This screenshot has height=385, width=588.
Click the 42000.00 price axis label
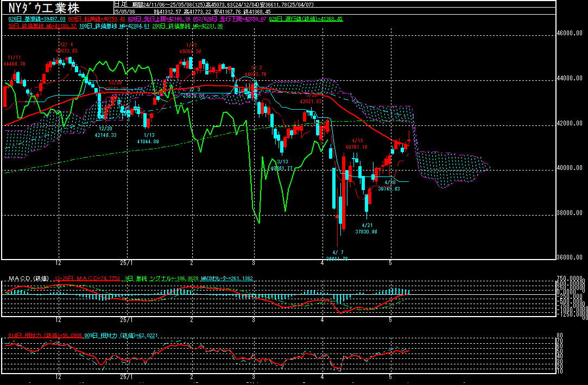point(570,123)
